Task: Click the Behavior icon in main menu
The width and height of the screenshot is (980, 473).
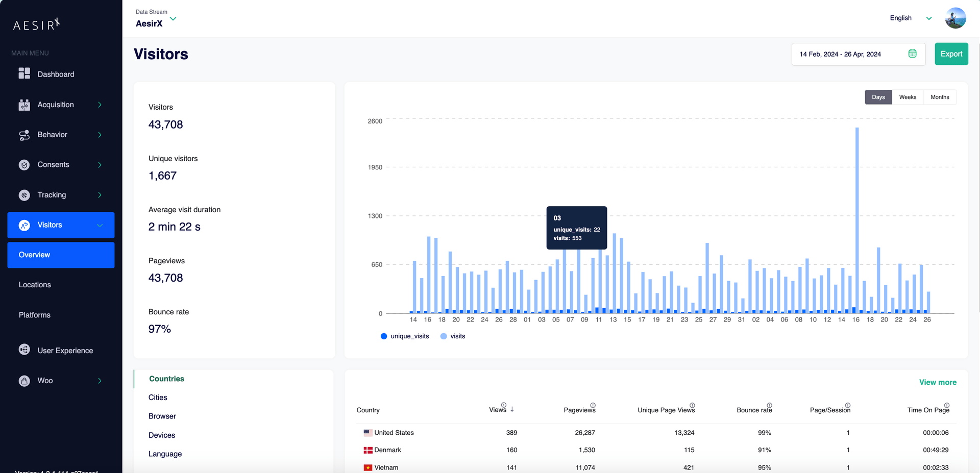Action: 24,135
